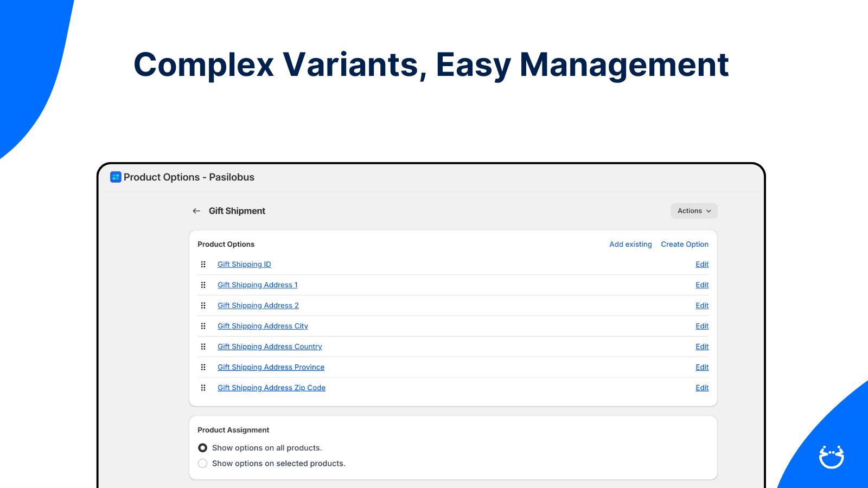Screen dimensions: 868x488
Task: Click the Pasilobus logo in bottom corner
Action: 830,455
